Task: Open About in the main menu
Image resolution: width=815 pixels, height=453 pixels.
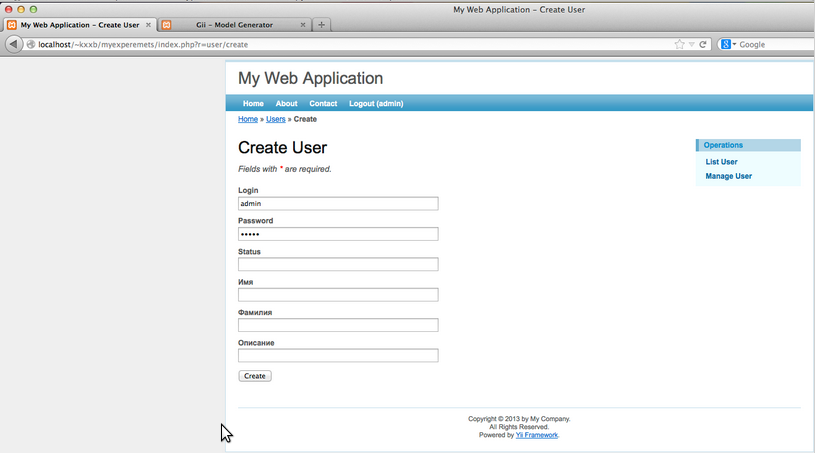Action: pos(286,103)
